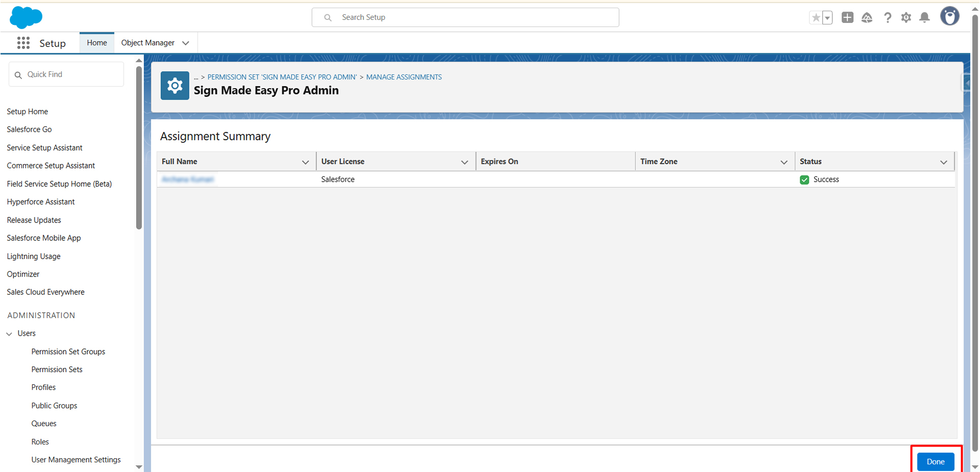The width and height of the screenshot is (980, 472).
Task: Open Commerce Setup Assistant
Action: point(51,166)
